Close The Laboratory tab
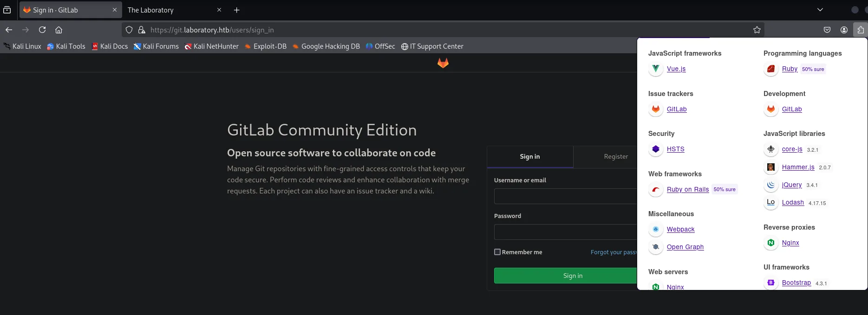 click(219, 10)
